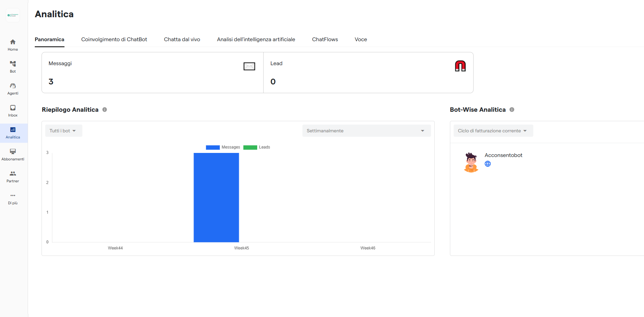Open the Acconsentobot bot entry

pyautogui.click(x=503, y=155)
